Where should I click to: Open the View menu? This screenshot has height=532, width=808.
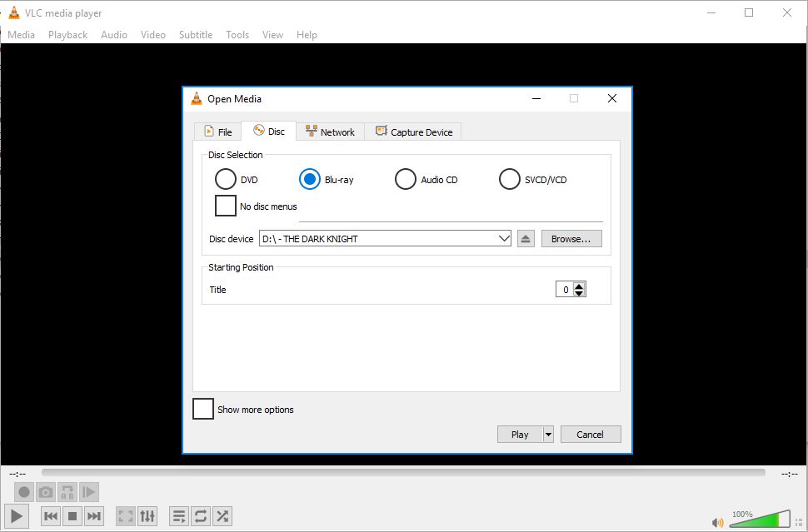coord(272,34)
